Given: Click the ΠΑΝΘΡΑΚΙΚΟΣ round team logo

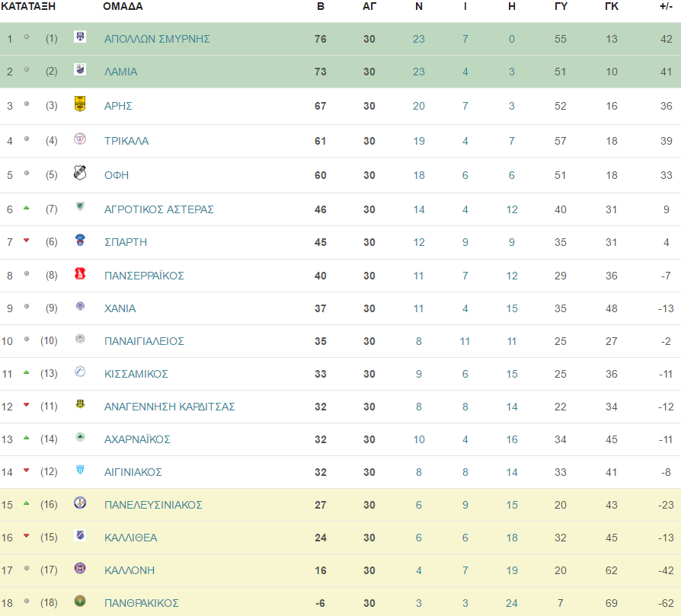Looking at the screenshot, I should pyautogui.click(x=80, y=601).
